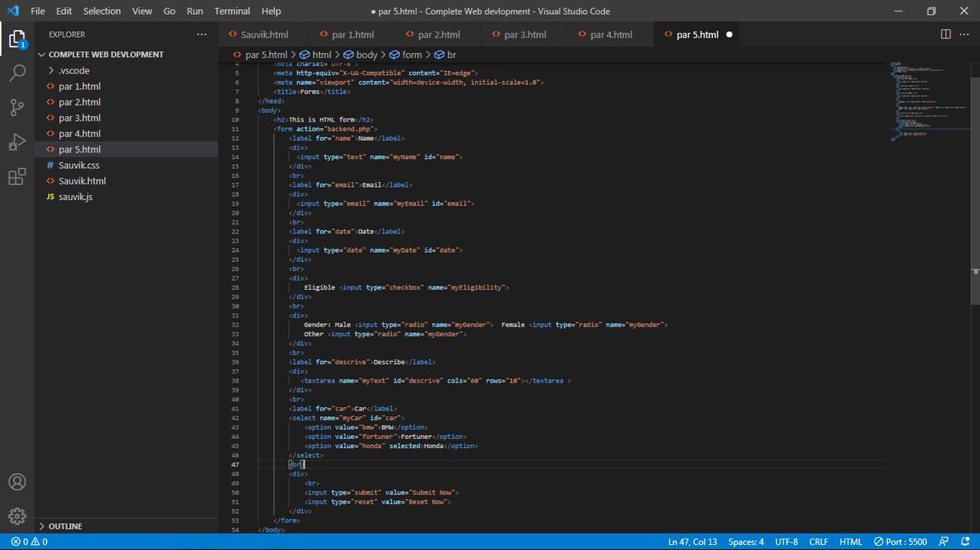Open the Manage gear icon
This screenshot has height=550, width=980.
17,517
